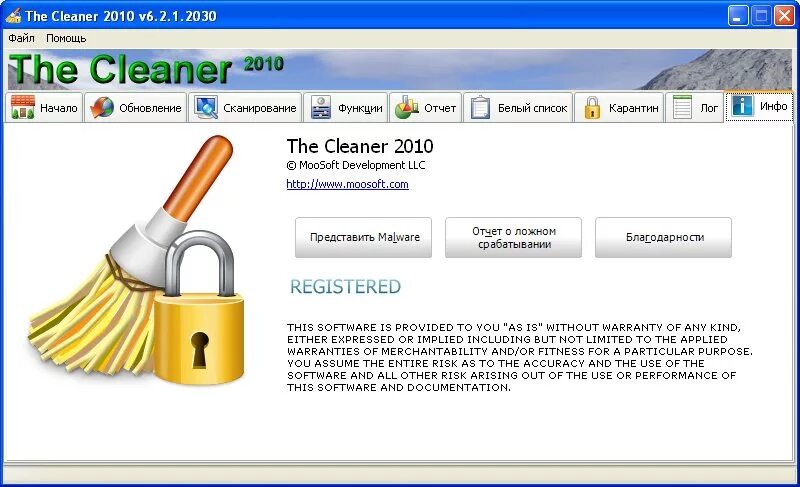Click the broom app icon in title bar
Image resolution: width=800 pixels, height=487 pixels.
pyautogui.click(x=13, y=16)
